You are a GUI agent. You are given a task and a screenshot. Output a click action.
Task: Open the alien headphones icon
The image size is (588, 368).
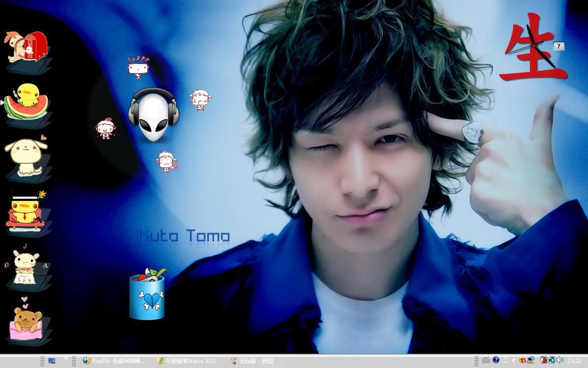[153, 115]
